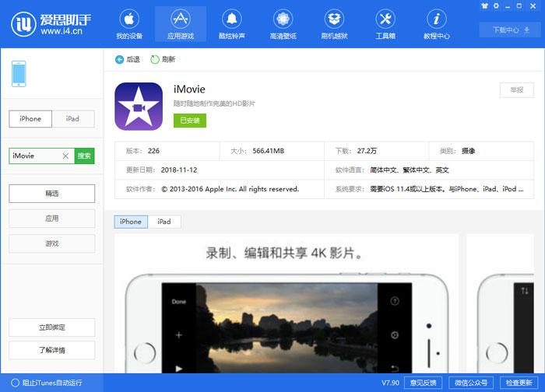The height and width of the screenshot is (392, 545).
Task: Select iPad in the sidebar device switch
Action: [73, 119]
